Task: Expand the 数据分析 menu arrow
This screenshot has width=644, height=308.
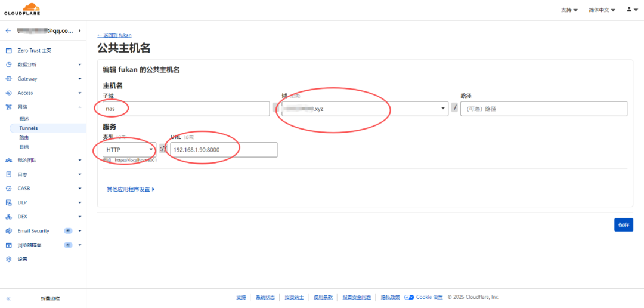Action: tap(80, 64)
